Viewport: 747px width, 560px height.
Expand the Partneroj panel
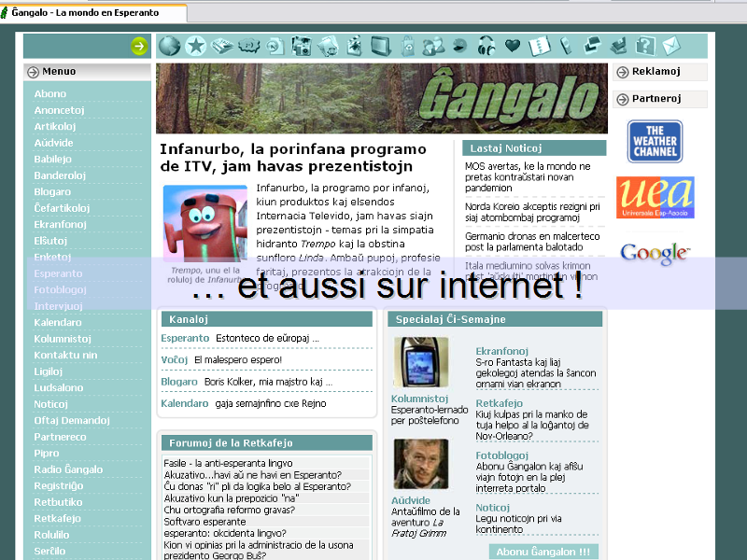[622, 99]
